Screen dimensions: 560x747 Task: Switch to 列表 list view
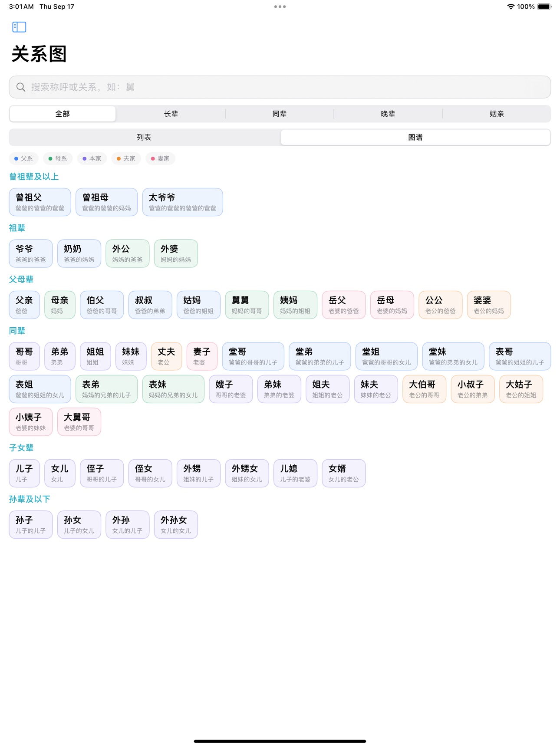point(144,137)
